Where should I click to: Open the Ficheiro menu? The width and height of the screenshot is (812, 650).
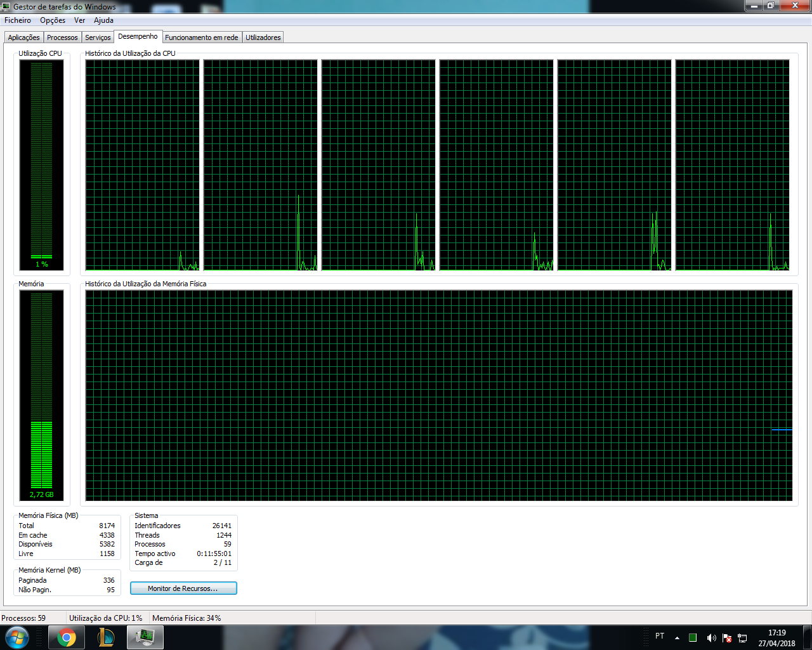coord(18,20)
